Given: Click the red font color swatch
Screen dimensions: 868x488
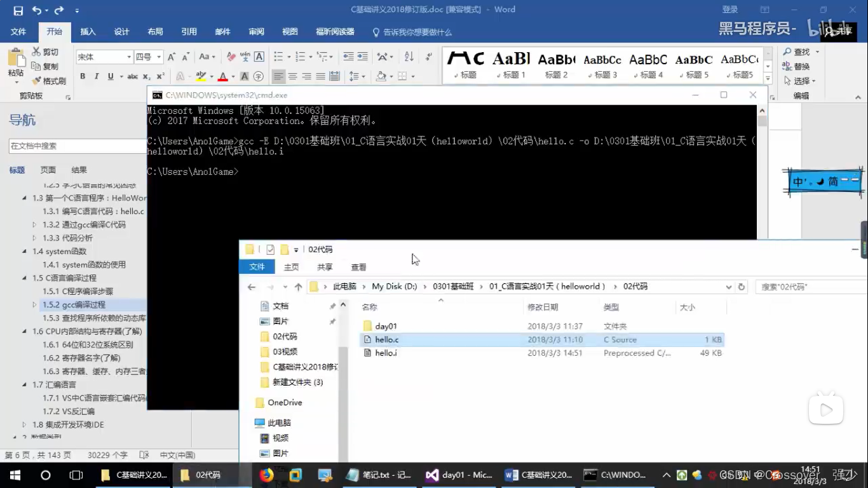Looking at the screenshot, I should click(x=222, y=76).
